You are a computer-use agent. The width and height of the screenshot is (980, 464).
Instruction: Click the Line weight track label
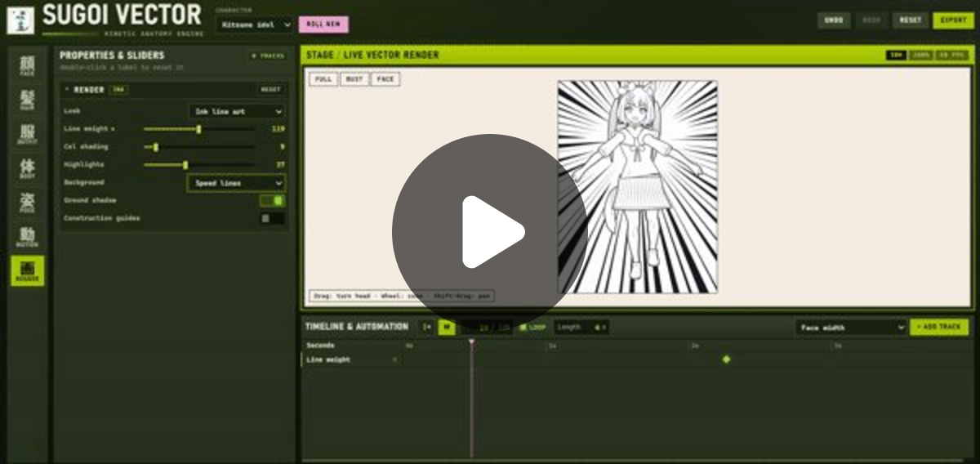tap(327, 359)
